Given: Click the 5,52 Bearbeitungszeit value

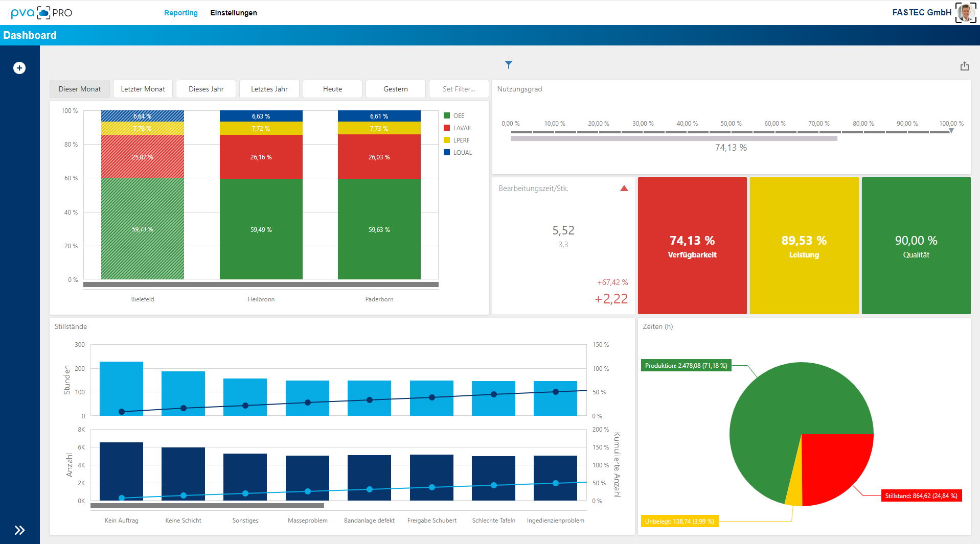Looking at the screenshot, I should pos(563,230).
